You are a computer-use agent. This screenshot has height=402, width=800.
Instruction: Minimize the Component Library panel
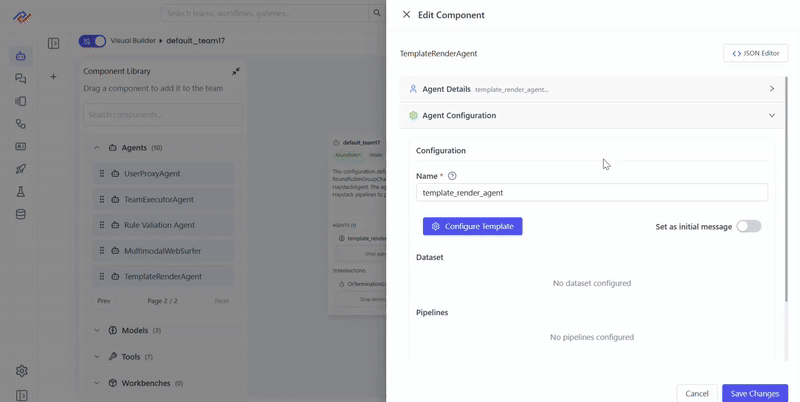(236, 72)
